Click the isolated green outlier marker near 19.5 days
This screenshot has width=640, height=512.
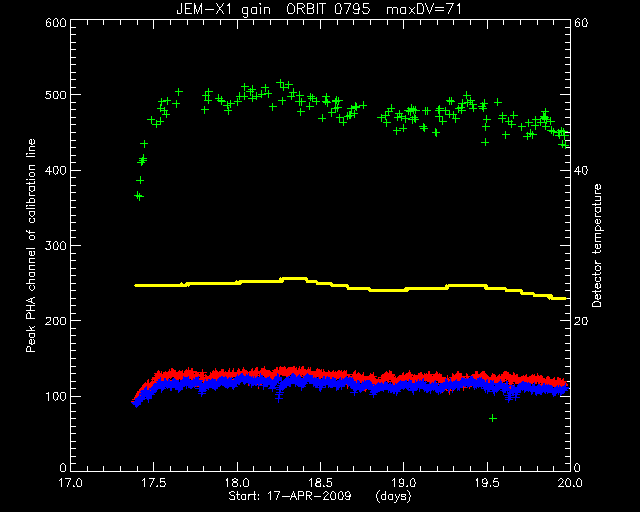click(493, 418)
